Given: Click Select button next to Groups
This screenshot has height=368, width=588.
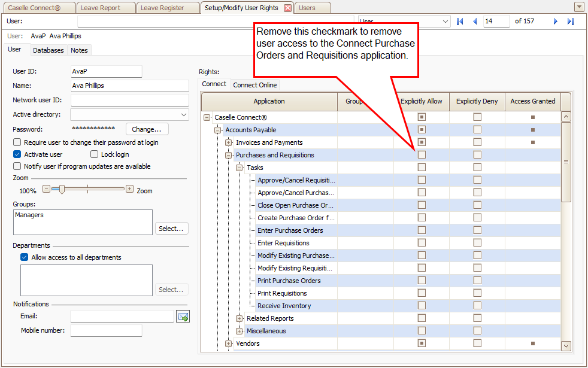Looking at the screenshot, I should (171, 229).
